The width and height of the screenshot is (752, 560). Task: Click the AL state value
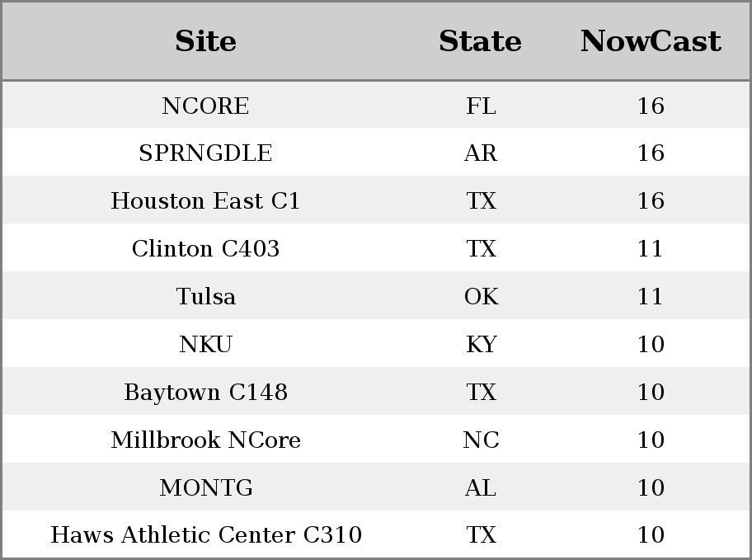(481, 488)
